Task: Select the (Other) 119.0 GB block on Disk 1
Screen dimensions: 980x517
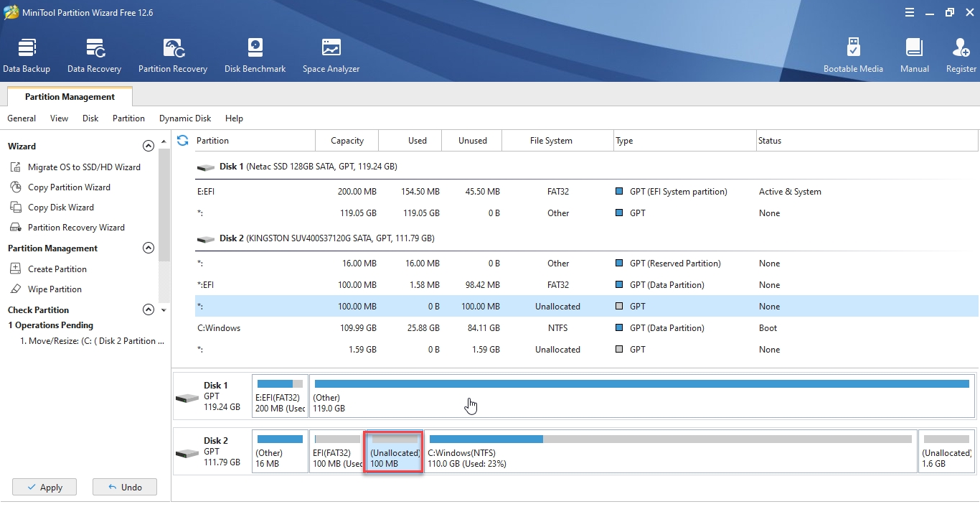Action: (x=641, y=396)
